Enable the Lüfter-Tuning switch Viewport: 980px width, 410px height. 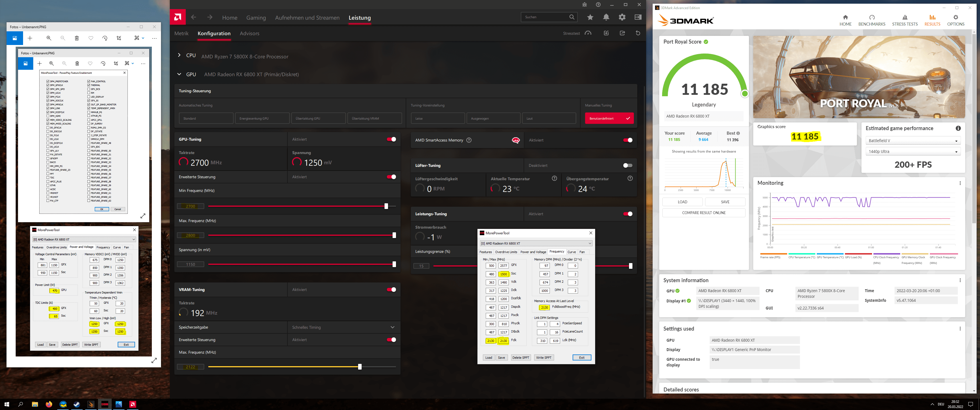[628, 165]
